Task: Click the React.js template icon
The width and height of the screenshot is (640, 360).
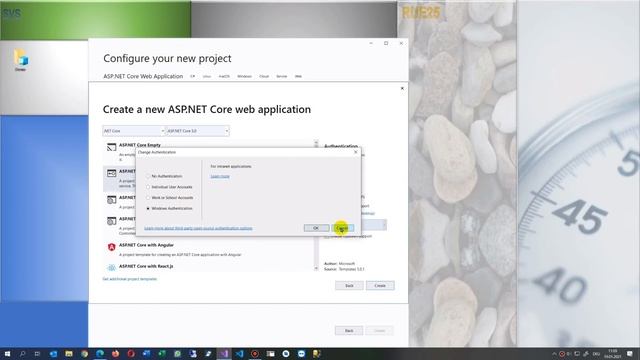Action: point(111,268)
